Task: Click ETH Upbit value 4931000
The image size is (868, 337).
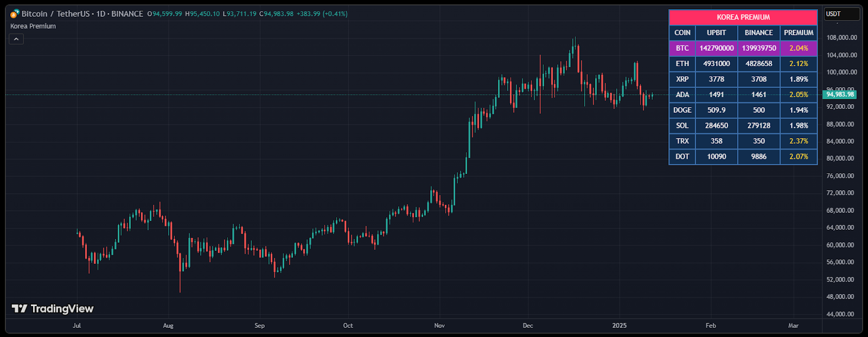Action: pos(717,63)
